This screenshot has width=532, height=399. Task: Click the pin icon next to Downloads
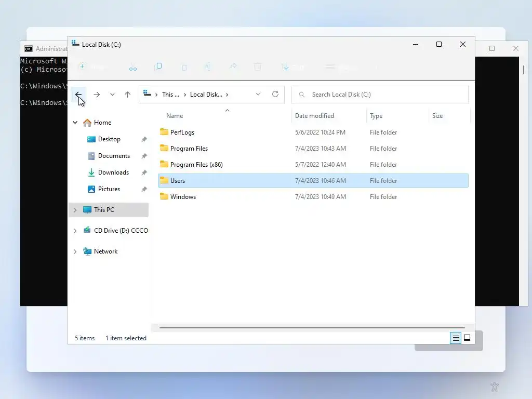144,172
